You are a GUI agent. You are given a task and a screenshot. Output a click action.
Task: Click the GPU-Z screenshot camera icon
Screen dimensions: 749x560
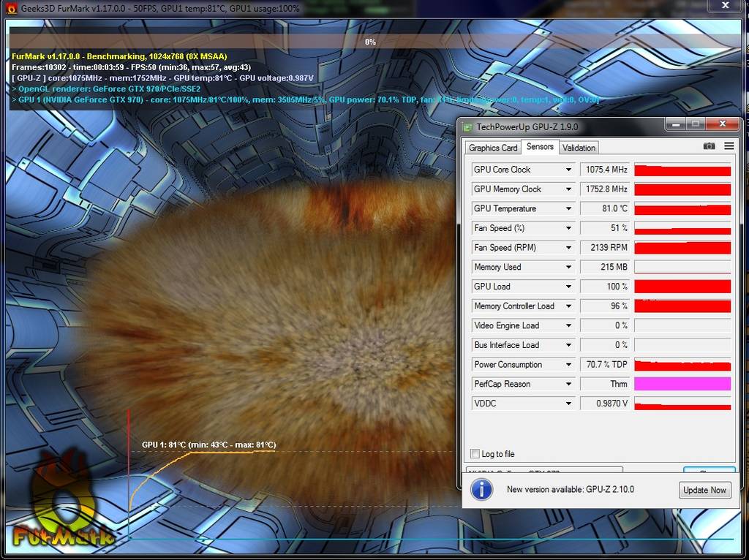tap(709, 146)
